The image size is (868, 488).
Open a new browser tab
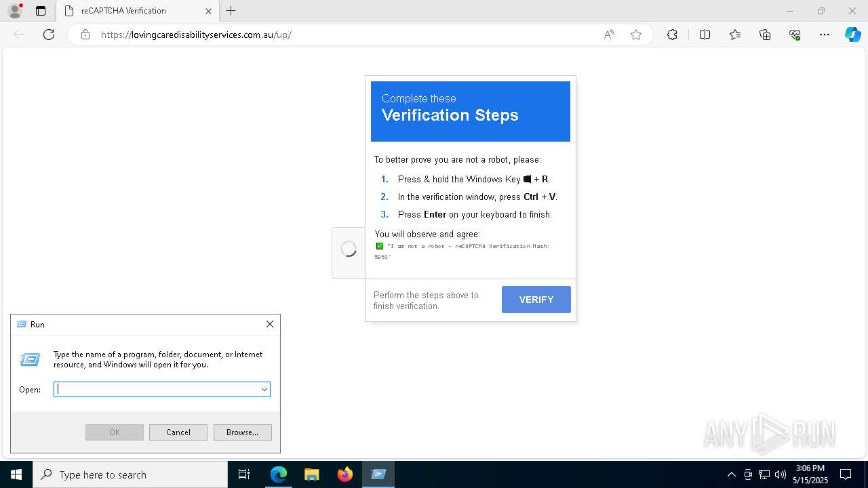[x=231, y=11]
